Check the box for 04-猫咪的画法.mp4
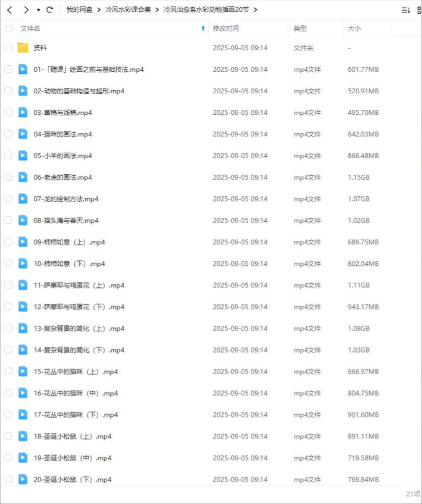422x504 pixels. (9, 134)
